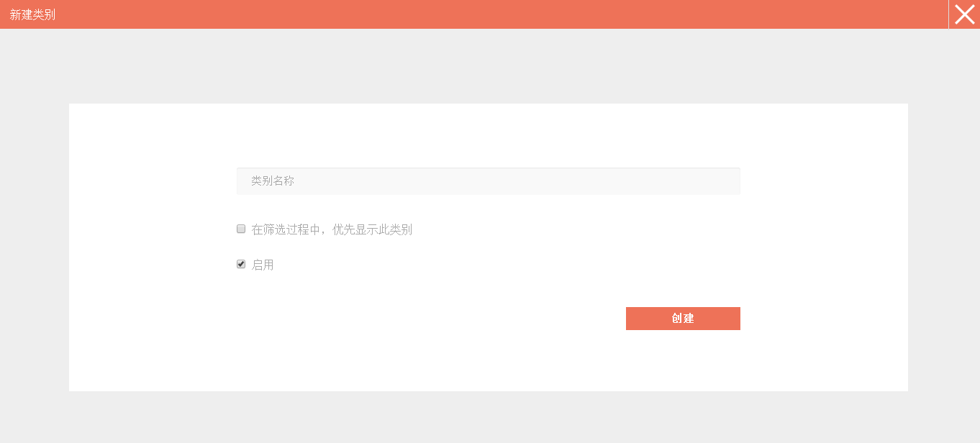Click the X icon at the header's right end
The image size is (980, 443).
coord(964,14)
